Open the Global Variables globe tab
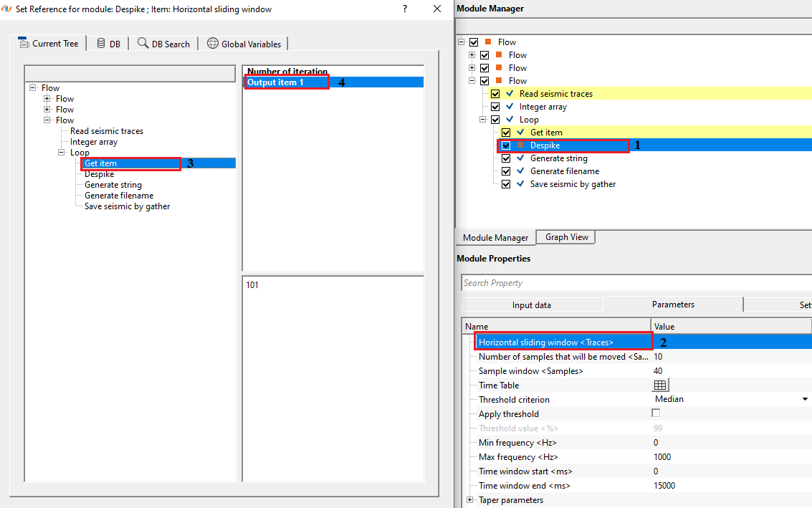This screenshot has height=508, width=812. click(x=213, y=43)
